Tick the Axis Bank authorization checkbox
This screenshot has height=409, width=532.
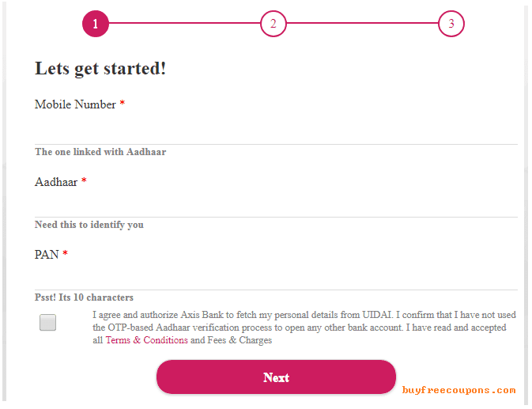point(47,322)
